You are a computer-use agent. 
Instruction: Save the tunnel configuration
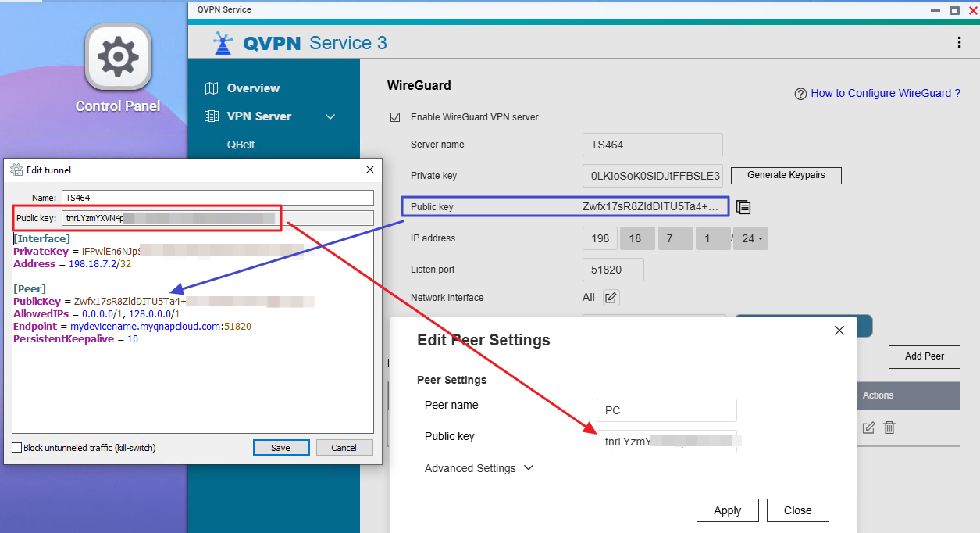pyautogui.click(x=281, y=448)
